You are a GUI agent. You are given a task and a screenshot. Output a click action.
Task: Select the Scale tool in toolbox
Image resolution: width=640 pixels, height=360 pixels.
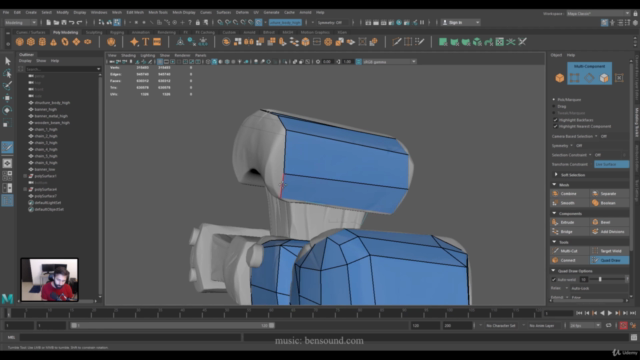pyautogui.click(x=7, y=122)
